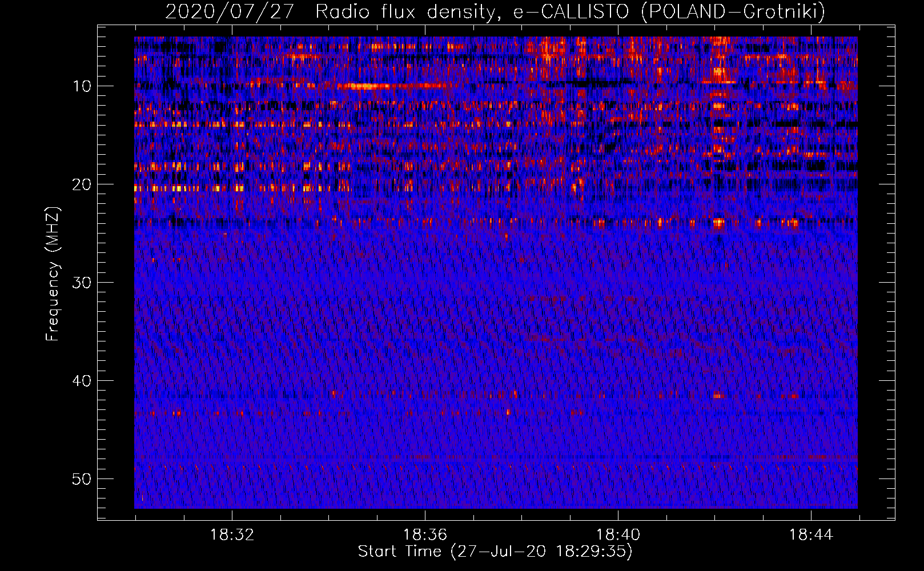The image size is (924, 571).
Task: Click the 18:40 time tick label
Action: click(x=618, y=535)
